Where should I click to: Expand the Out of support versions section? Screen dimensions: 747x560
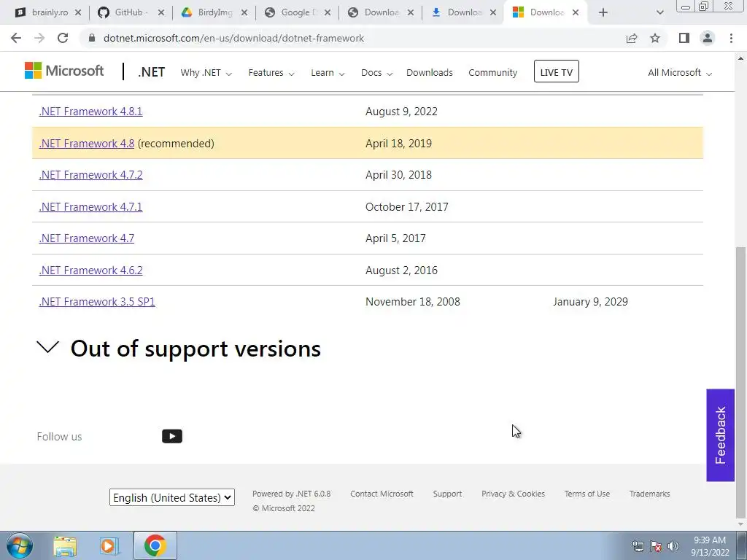pyautogui.click(x=179, y=349)
